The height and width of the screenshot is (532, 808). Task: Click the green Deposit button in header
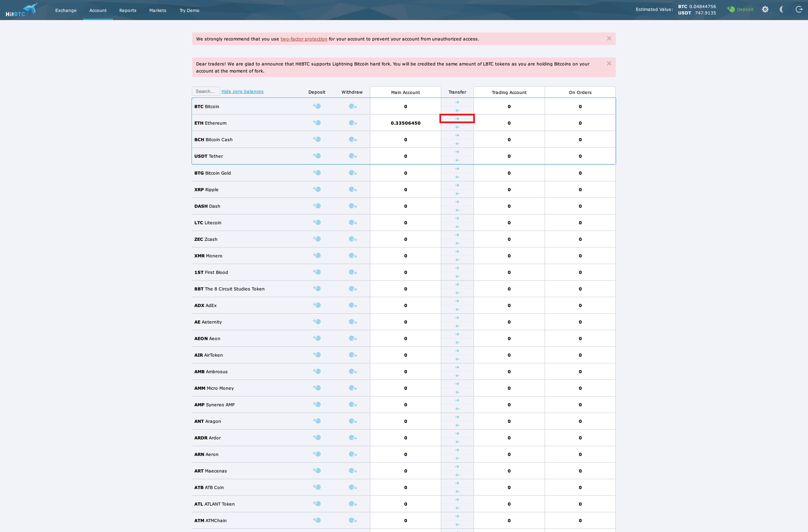coord(740,10)
